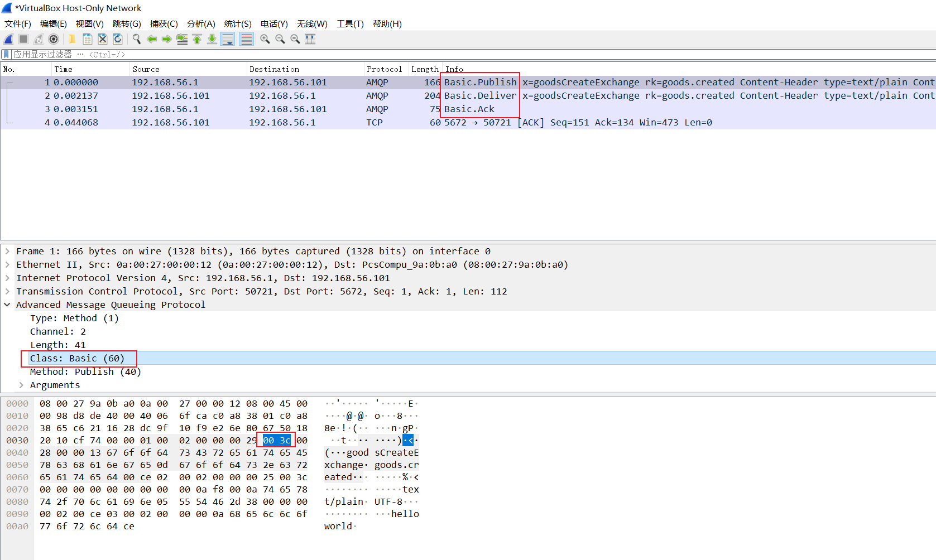The image size is (936, 560).
Task: Sort packets by the Source column
Action: (188, 69)
